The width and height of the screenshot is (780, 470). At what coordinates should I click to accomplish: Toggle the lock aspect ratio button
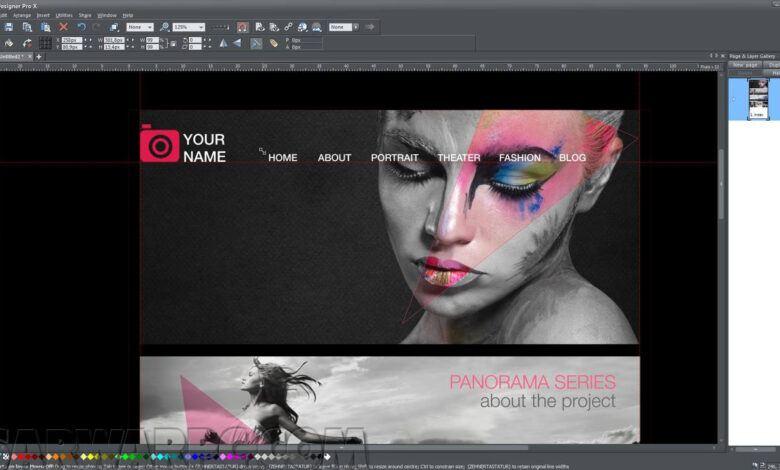(173, 43)
